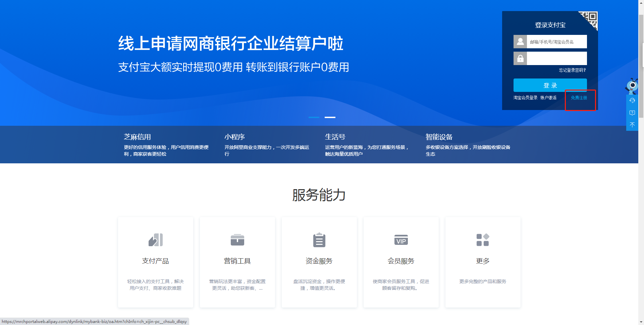This screenshot has width=644, height=325.
Task: Click the padlock icon beside password field
Action: 520,58
